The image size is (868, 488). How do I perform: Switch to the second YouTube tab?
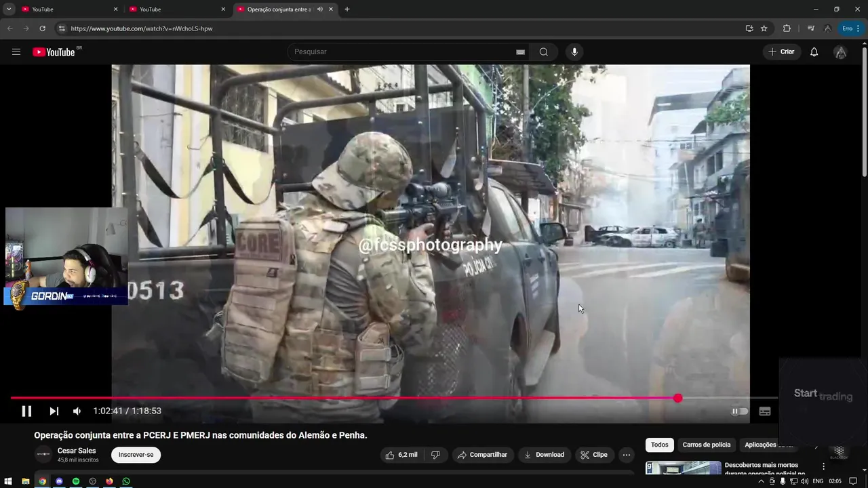tap(176, 9)
